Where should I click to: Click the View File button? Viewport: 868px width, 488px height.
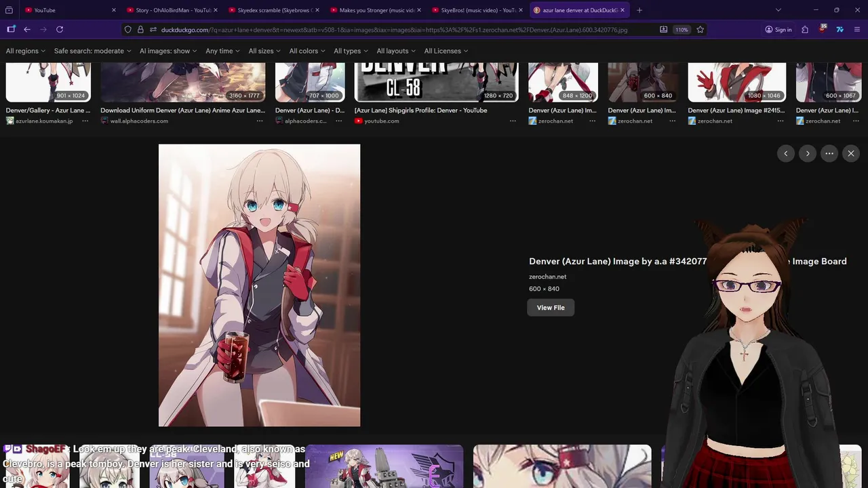click(x=551, y=308)
